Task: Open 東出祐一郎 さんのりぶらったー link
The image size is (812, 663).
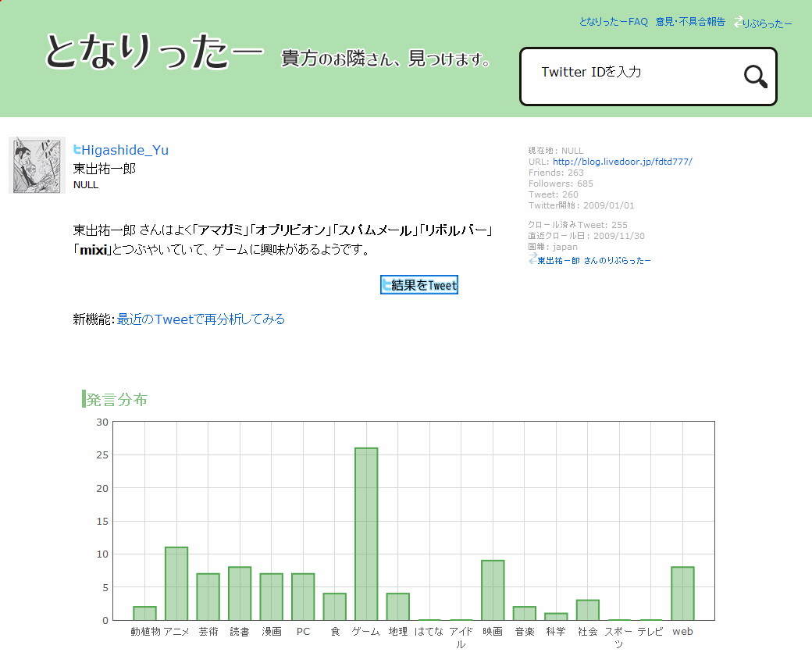Action: pos(594,261)
